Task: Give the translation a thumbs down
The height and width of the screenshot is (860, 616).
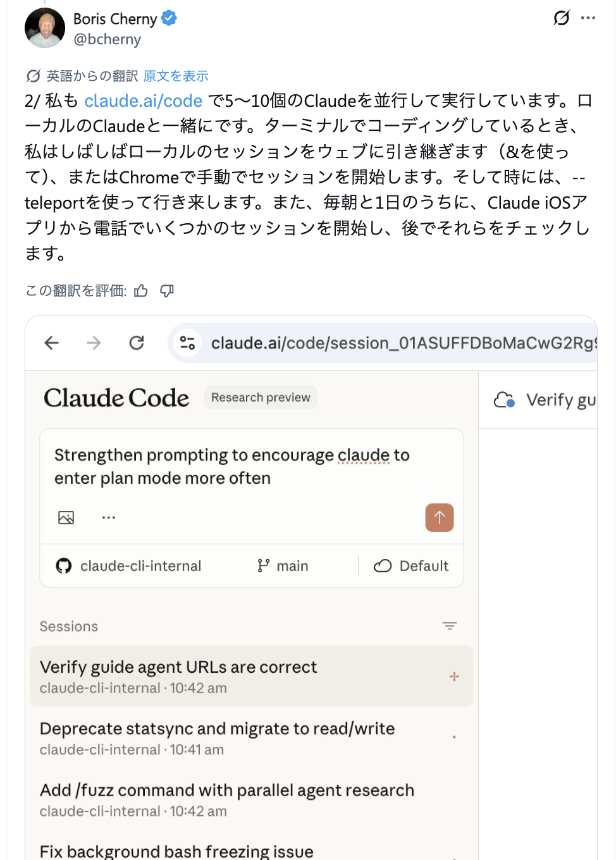Action: point(166,290)
